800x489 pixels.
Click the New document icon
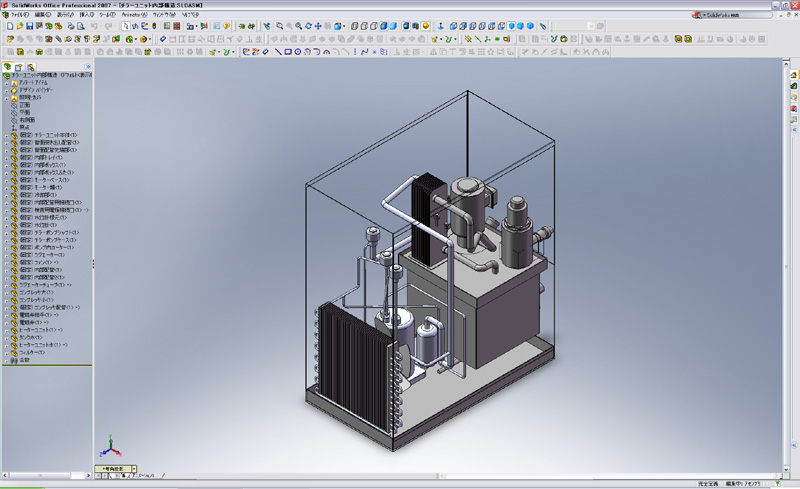pos(8,26)
